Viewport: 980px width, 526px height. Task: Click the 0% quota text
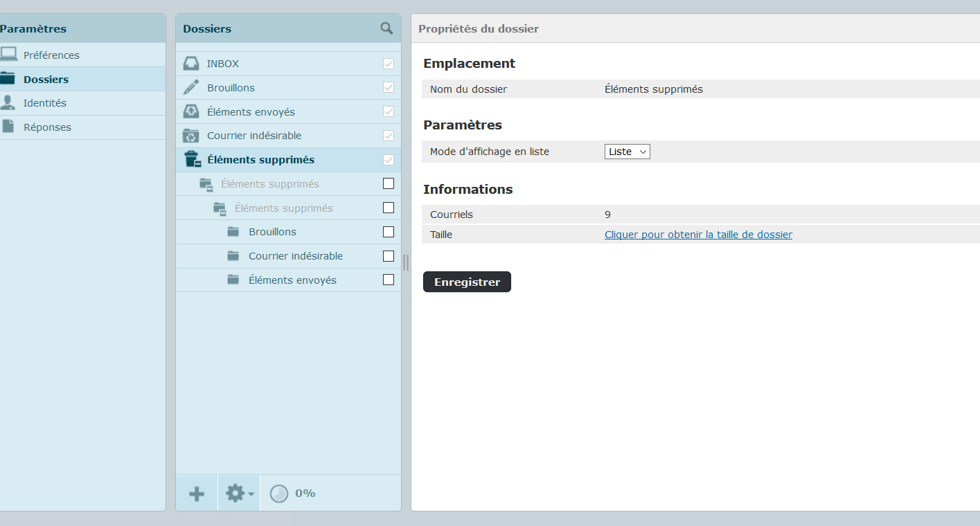[305, 493]
